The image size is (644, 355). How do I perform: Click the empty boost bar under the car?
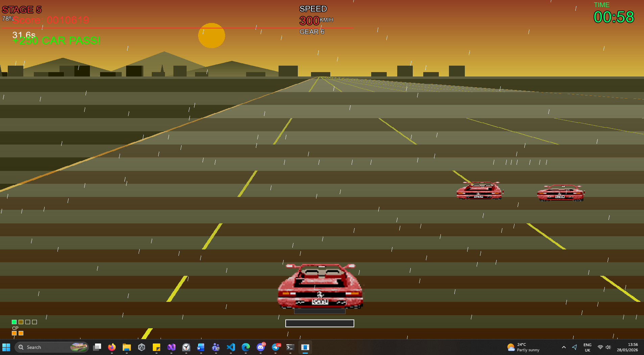tap(320, 323)
